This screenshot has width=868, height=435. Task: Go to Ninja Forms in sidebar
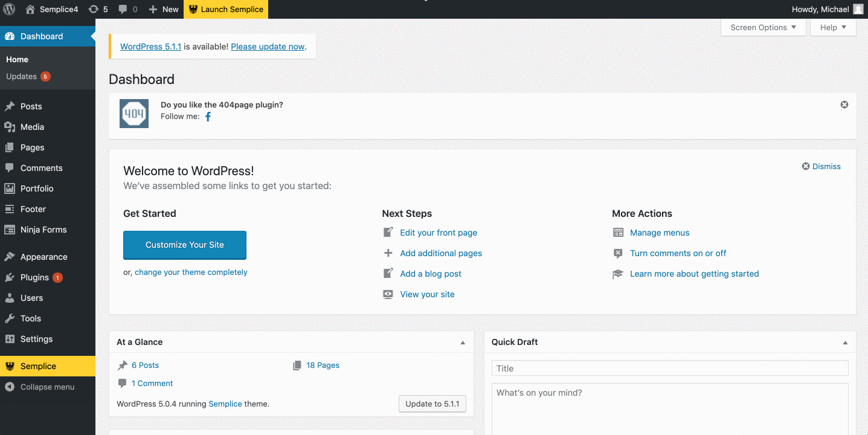43,230
